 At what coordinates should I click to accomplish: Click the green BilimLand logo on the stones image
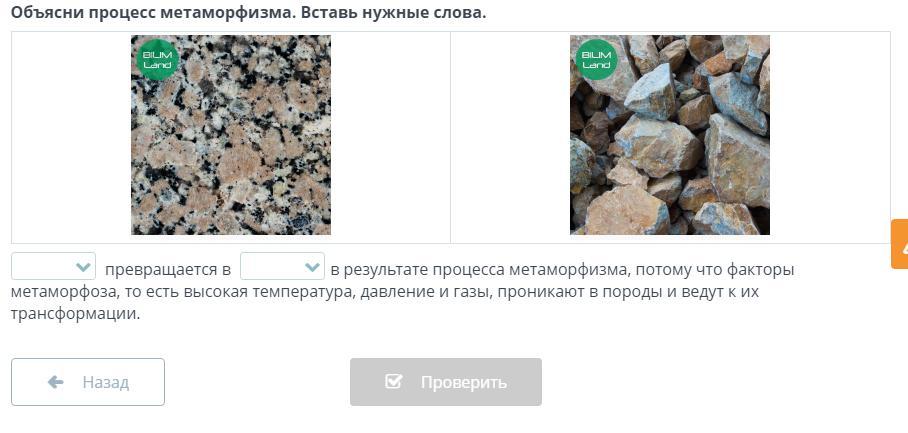tap(596, 60)
